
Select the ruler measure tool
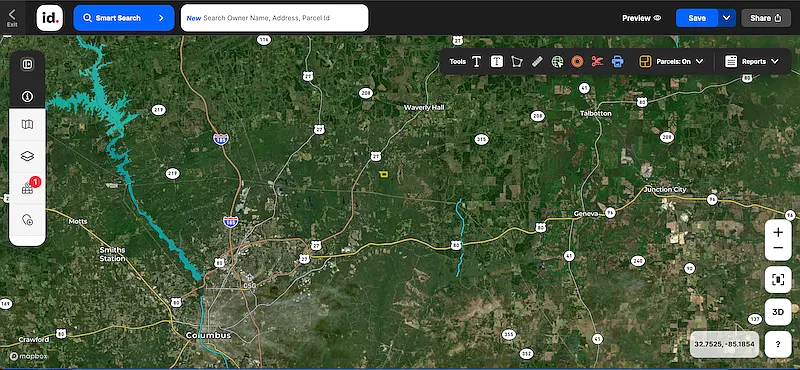tap(537, 61)
